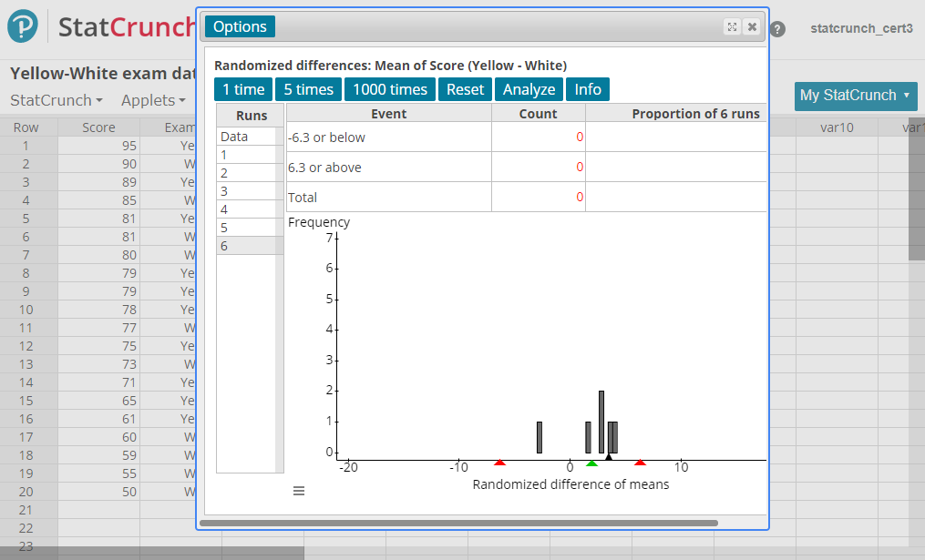Open the StatCrunch menu
This screenshot has height=560, width=925.
pyautogui.click(x=56, y=100)
